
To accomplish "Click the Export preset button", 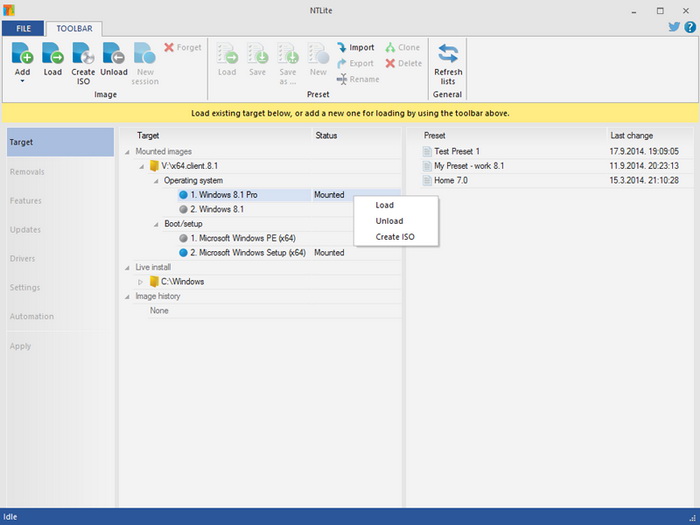I will [x=355, y=63].
